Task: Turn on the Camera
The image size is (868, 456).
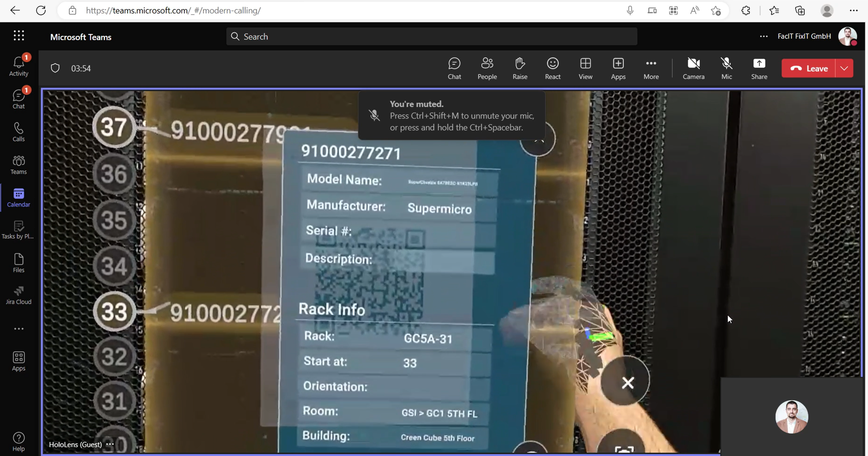Action: (x=693, y=68)
